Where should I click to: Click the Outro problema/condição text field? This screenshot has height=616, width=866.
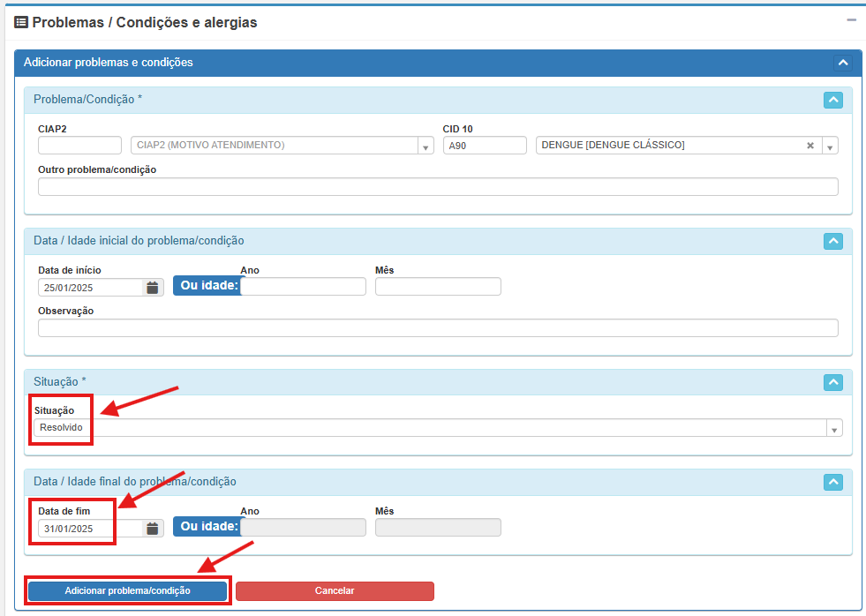tap(437, 186)
